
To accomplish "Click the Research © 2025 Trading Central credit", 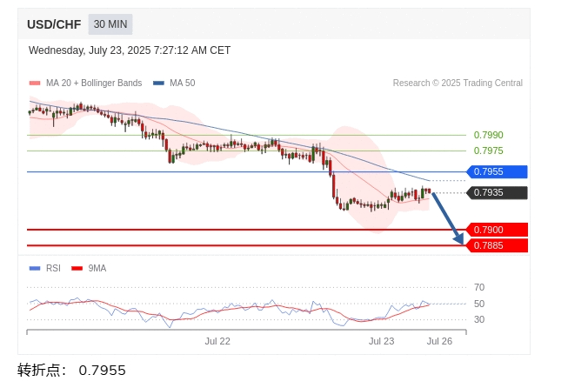I will pos(458,83).
